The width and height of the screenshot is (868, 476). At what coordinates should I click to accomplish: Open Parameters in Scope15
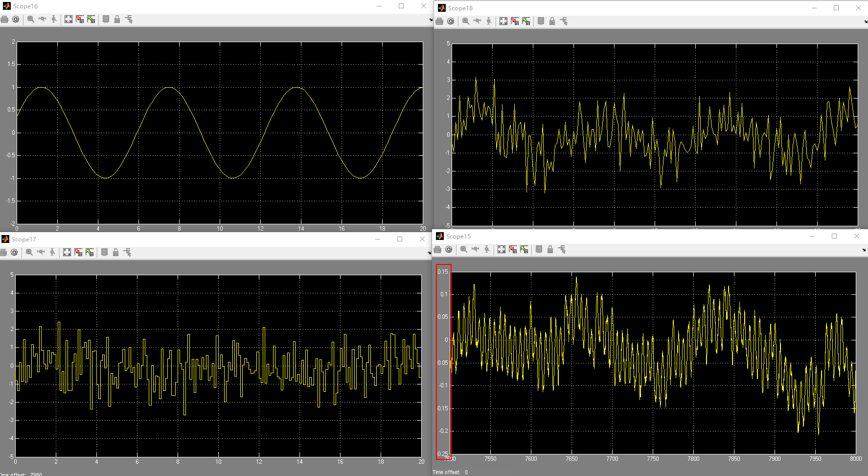[x=449, y=249]
